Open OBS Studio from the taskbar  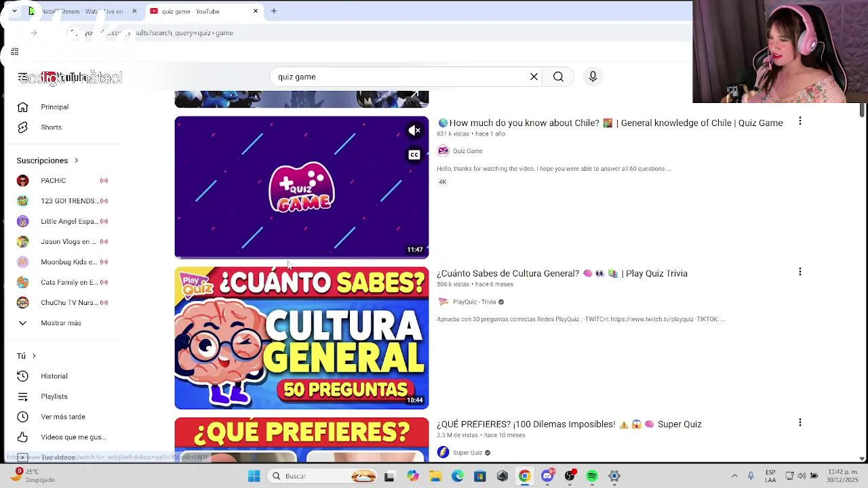pos(570,476)
